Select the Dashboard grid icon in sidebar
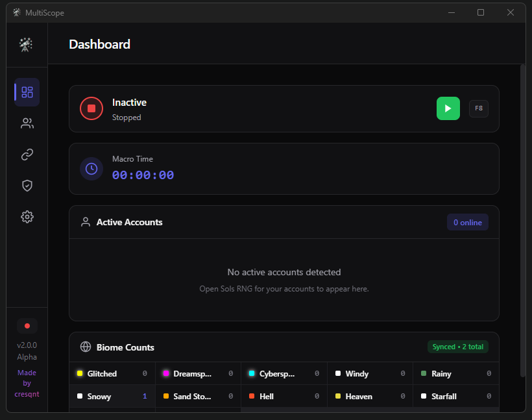 coord(27,92)
